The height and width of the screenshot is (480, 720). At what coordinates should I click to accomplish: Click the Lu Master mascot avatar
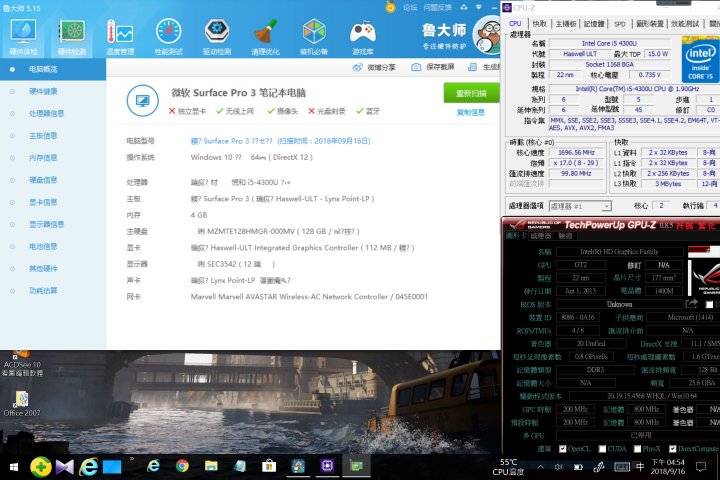point(488,36)
